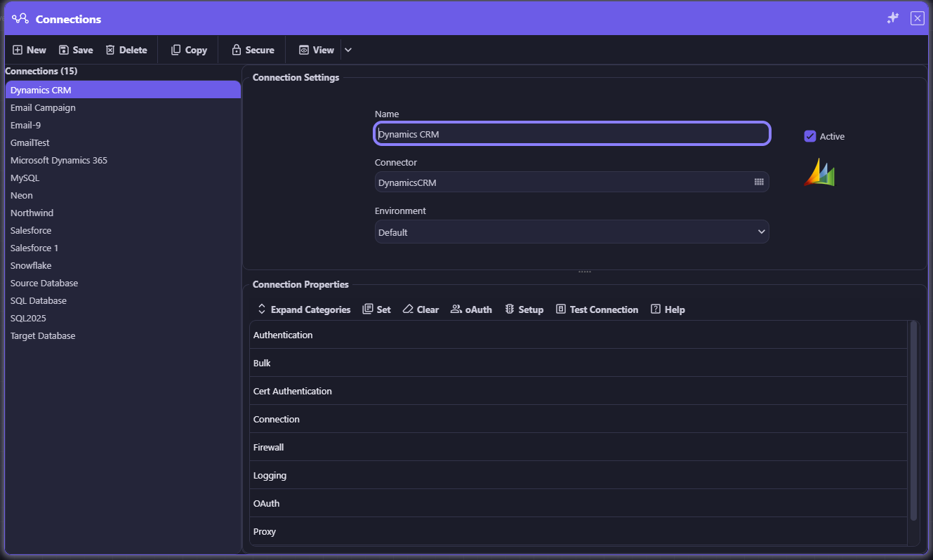Select Microsoft Dynamics 365 connection
The image size is (933, 560).
(x=123, y=160)
